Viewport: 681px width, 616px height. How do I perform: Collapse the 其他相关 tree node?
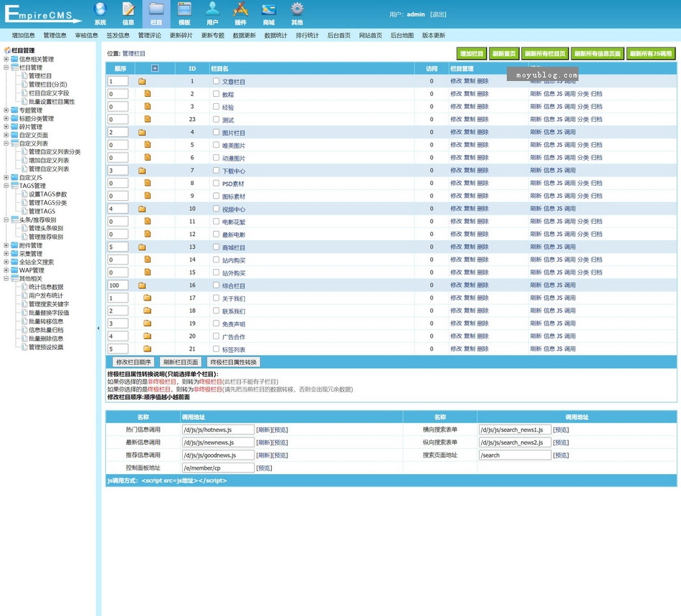[x=6, y=278]
